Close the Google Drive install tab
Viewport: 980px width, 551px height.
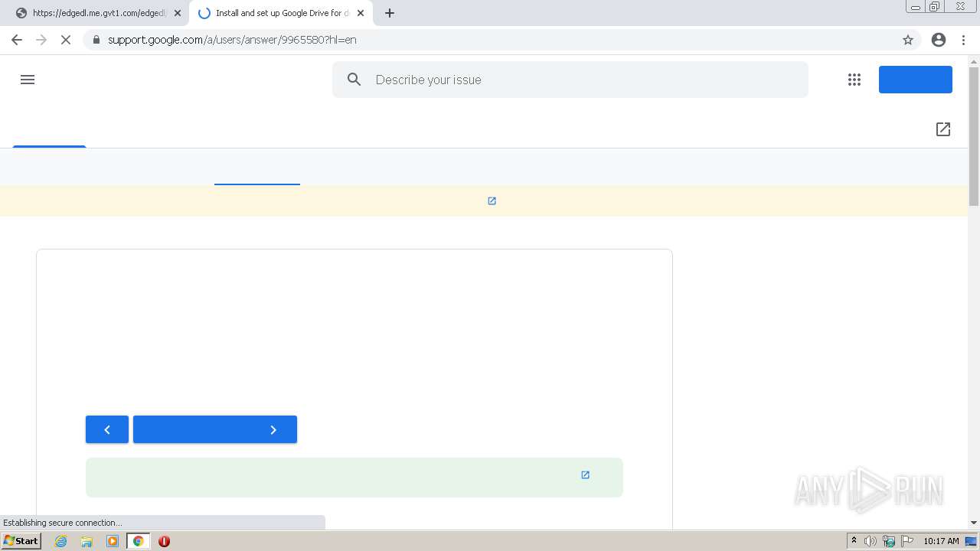click(x=361, y=13)
